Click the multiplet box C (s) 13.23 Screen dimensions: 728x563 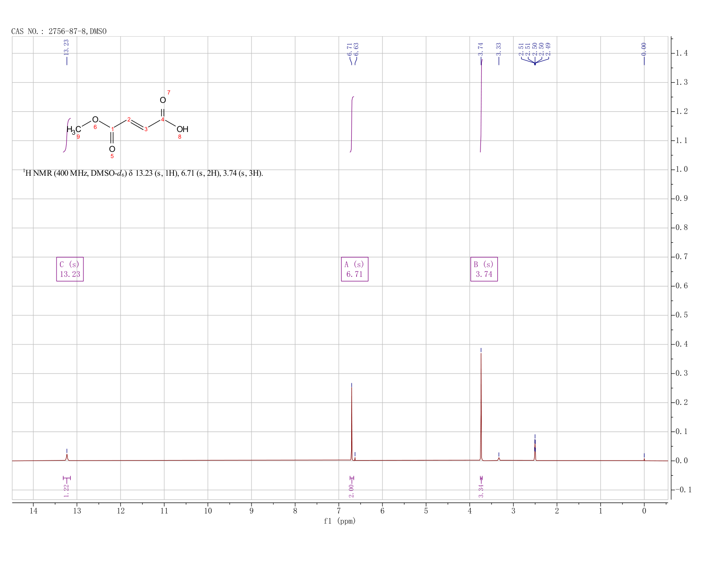pos(70,269)
